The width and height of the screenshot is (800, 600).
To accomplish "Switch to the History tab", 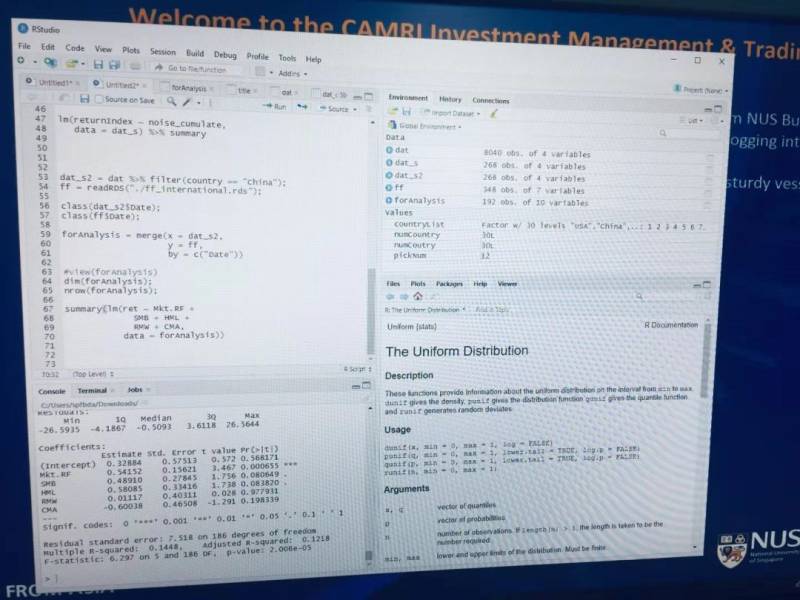I will pos(450,100).
